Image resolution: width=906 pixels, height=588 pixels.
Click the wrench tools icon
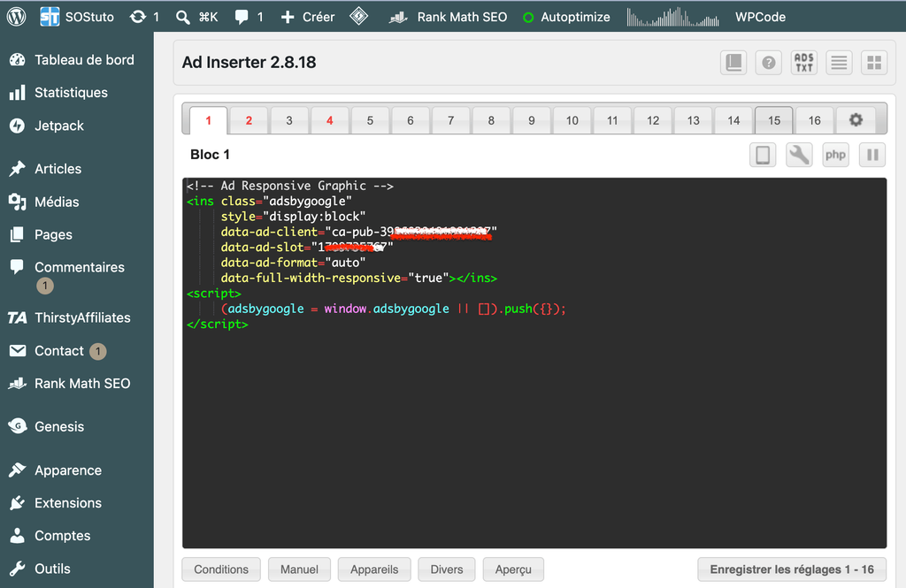pyautogui.click(x=799, y=155)
